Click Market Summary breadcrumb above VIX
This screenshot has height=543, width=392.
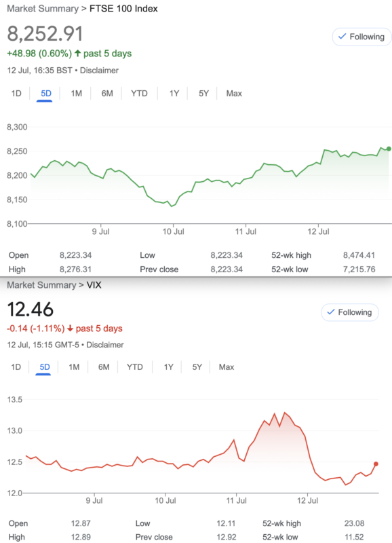41,285
